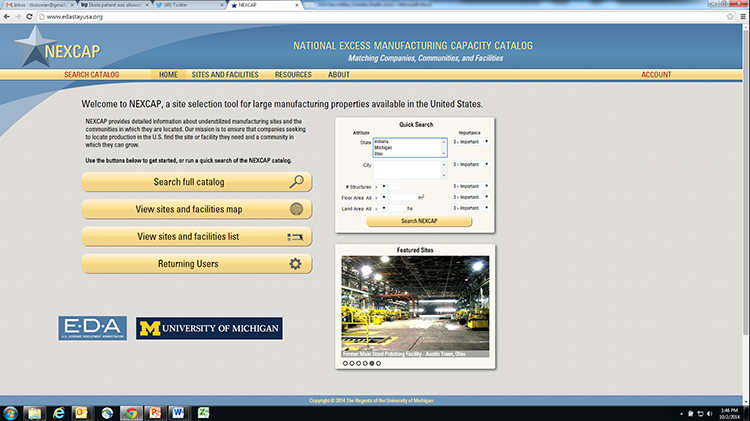Click the magnifier icon on Search full catalog

tap(297, 182)
